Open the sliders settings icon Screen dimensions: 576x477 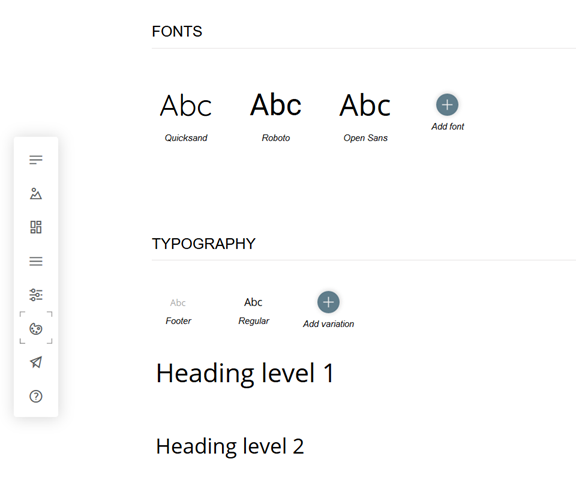click(36, 295)
